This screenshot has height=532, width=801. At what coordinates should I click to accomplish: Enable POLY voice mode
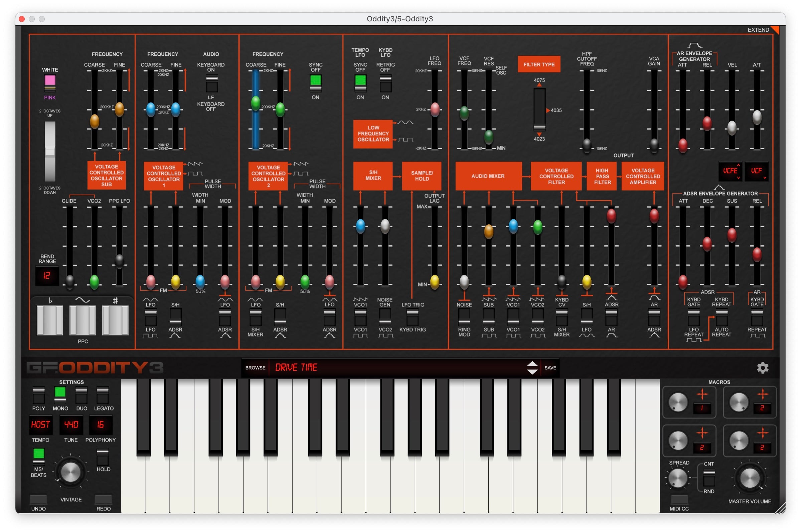pyautogui.click(x=38, y=395)
